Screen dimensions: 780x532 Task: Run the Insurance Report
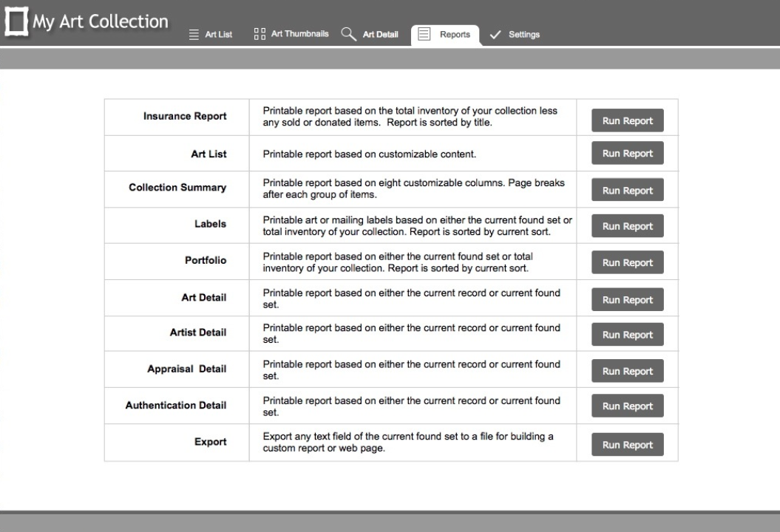pyautogui.click(x=627, y=120)
